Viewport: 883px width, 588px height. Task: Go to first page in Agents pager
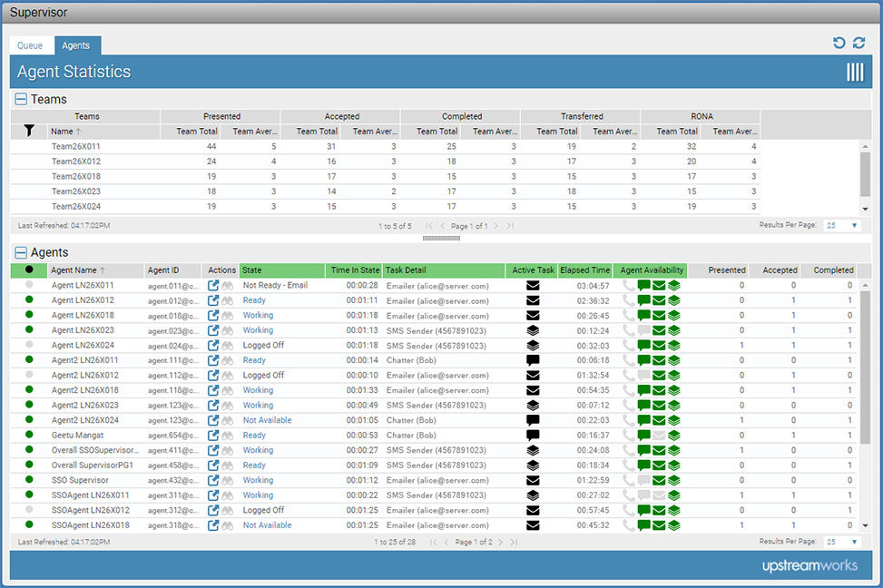tap(433, 543)
